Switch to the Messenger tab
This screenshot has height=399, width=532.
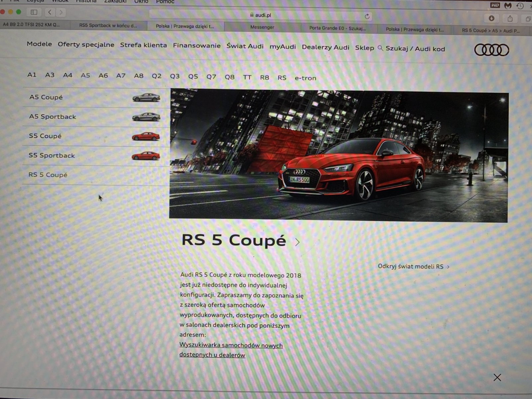coord(262,27)
